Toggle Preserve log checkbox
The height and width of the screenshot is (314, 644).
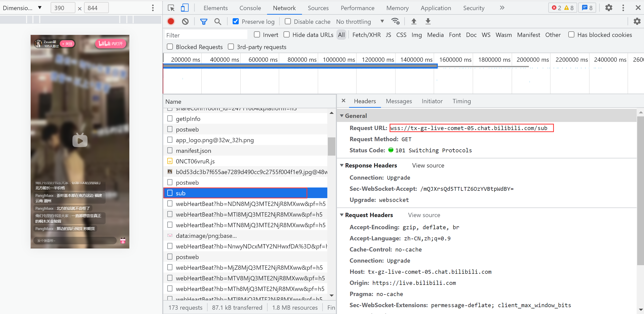(x=236, y=21)
